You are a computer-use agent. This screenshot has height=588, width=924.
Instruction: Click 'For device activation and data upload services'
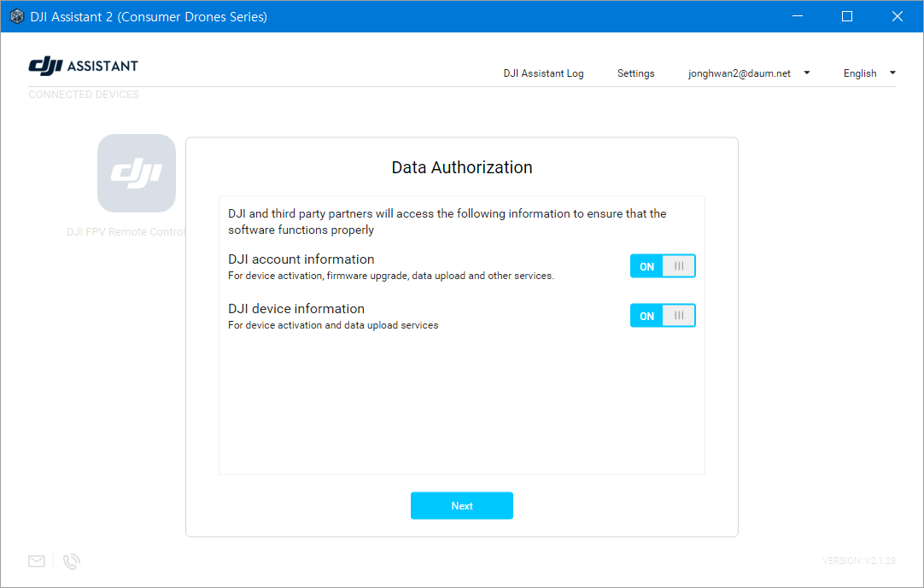(333, 325)
